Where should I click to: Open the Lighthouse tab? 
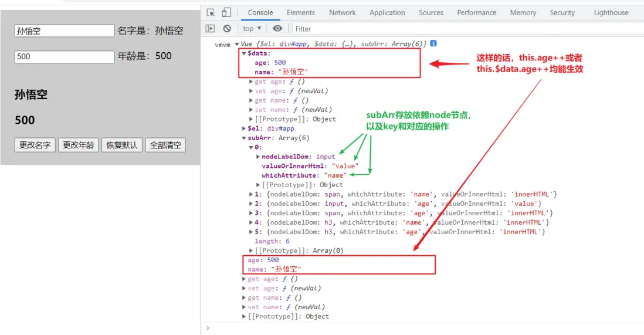click(x=611, y=13)
